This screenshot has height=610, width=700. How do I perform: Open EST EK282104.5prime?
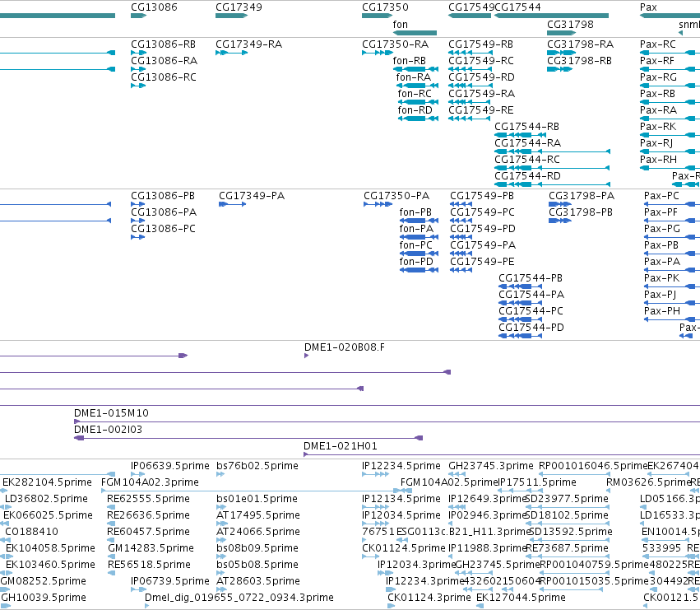point(48,482)
